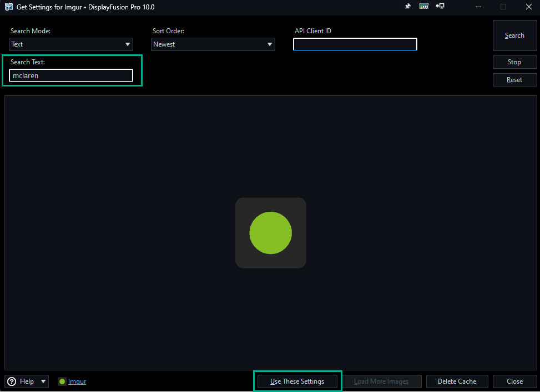Click the Close button at bottom right

pyautogui.click(x=514, y=381)
